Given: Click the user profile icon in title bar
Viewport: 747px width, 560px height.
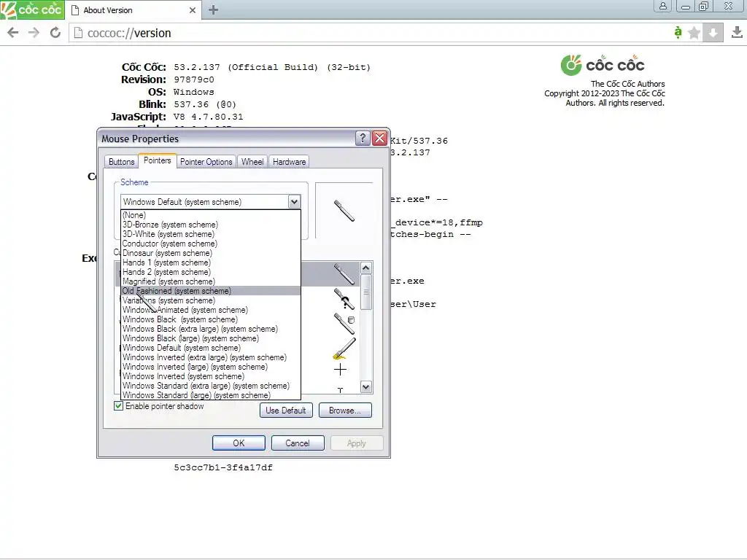Looking at the screenshot, I should [662, 6].
